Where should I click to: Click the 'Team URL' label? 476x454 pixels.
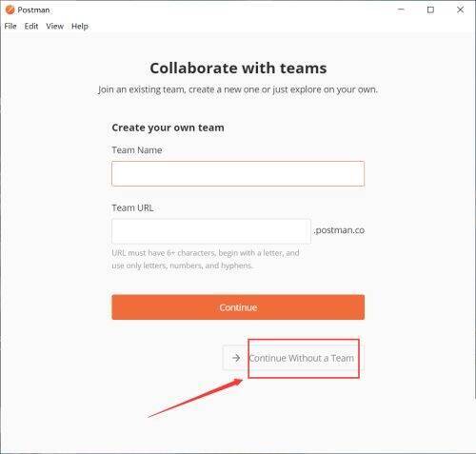coord(132,208)
